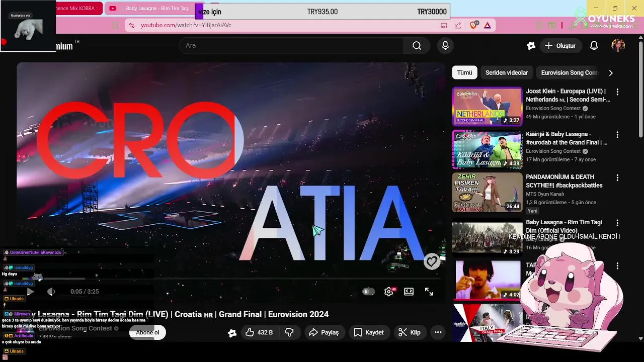Open the Eurovision Song Contest channel below title

[x=75, y=328]
